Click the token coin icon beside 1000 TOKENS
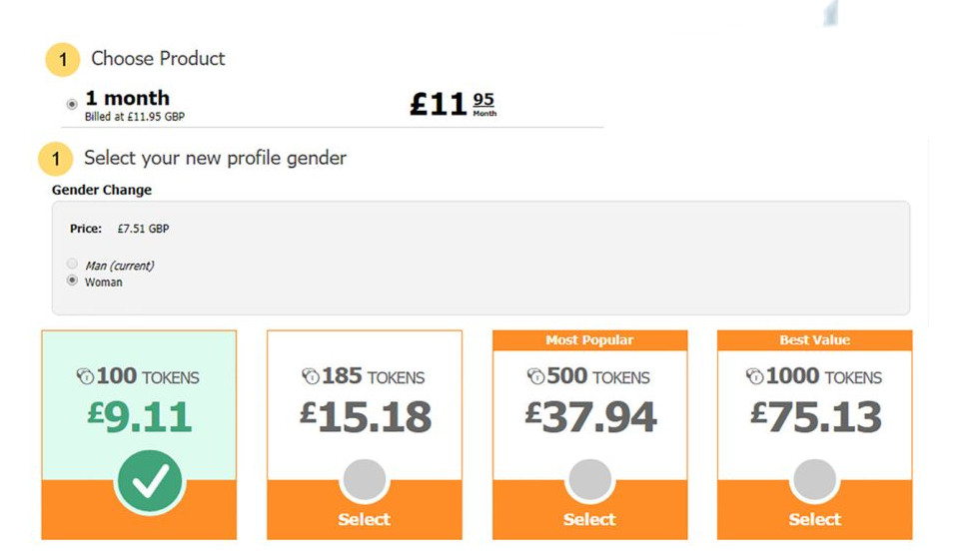Viewport: 959px width, 560px height. pyautogui.click(x=755, y=376)
